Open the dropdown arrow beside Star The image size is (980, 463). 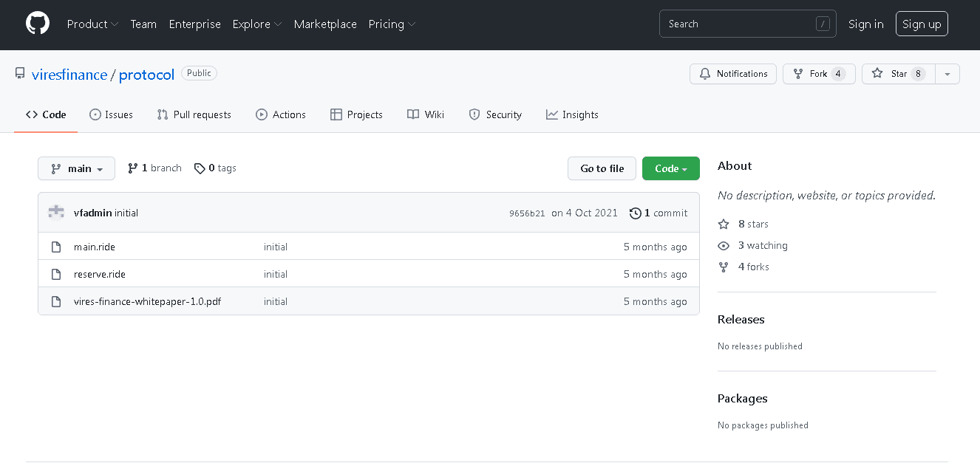click(947, 74)
